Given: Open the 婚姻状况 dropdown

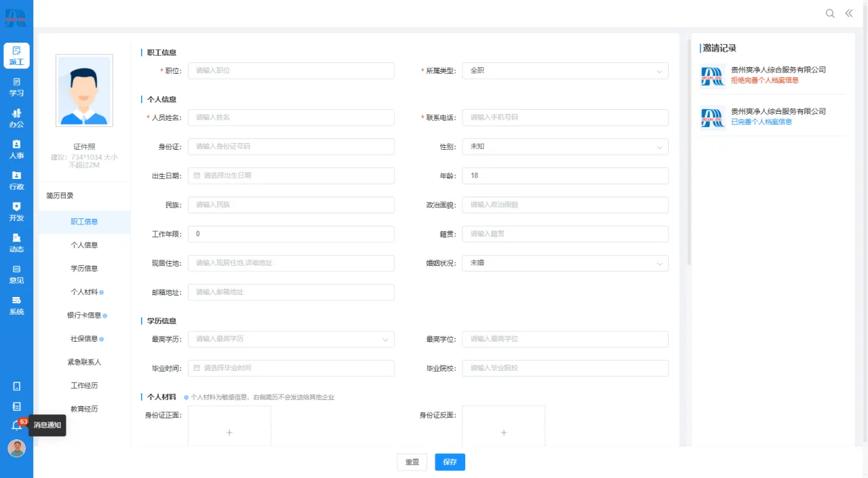Looking at the screenshot, I should tap(565, 263).
